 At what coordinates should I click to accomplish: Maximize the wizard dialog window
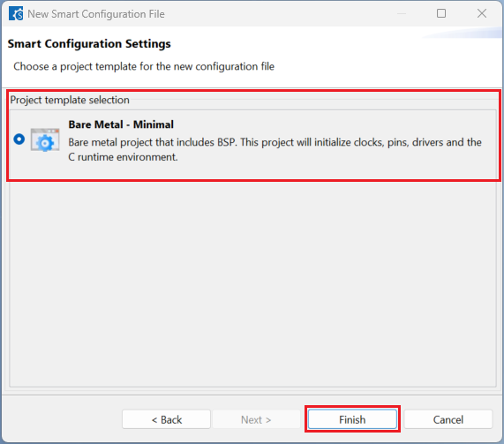coord(441,13)
